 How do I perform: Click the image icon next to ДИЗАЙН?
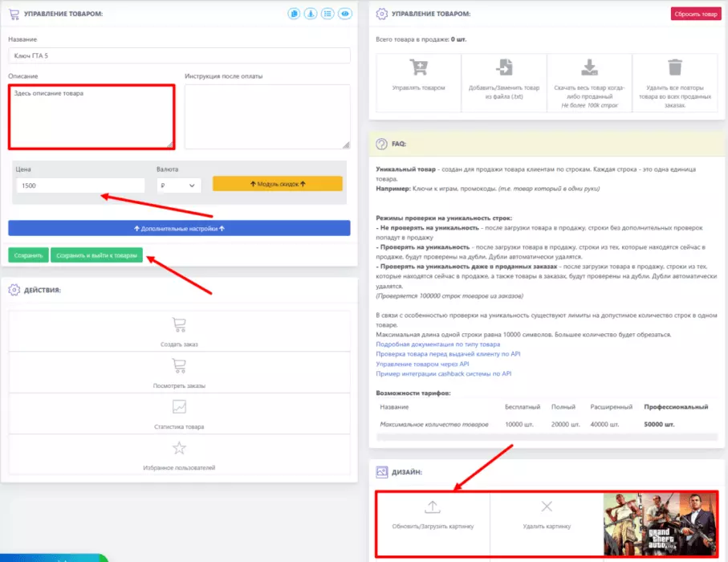pyautogui.click(x=381, y=472)
